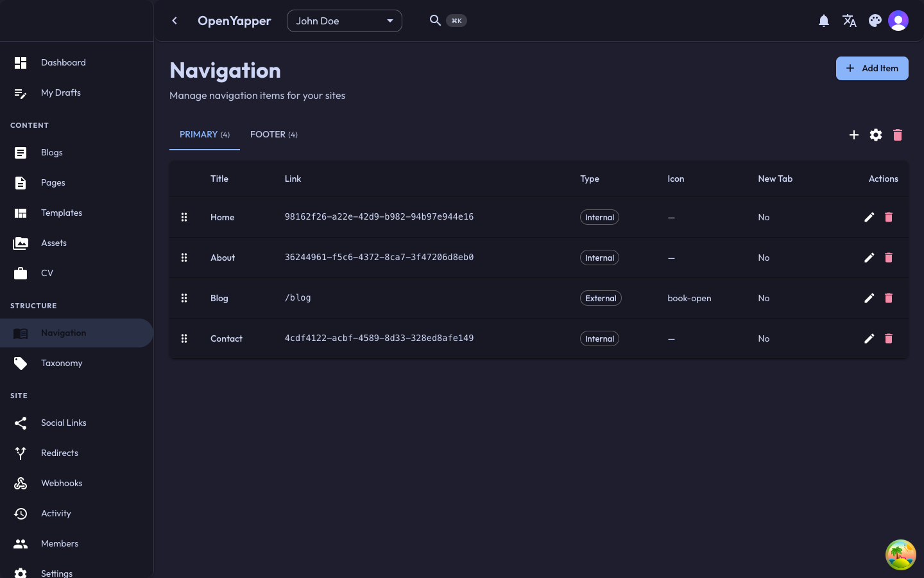Open the language translation menu
Viewport: 924px width, 578px height.
coord(850,21)
